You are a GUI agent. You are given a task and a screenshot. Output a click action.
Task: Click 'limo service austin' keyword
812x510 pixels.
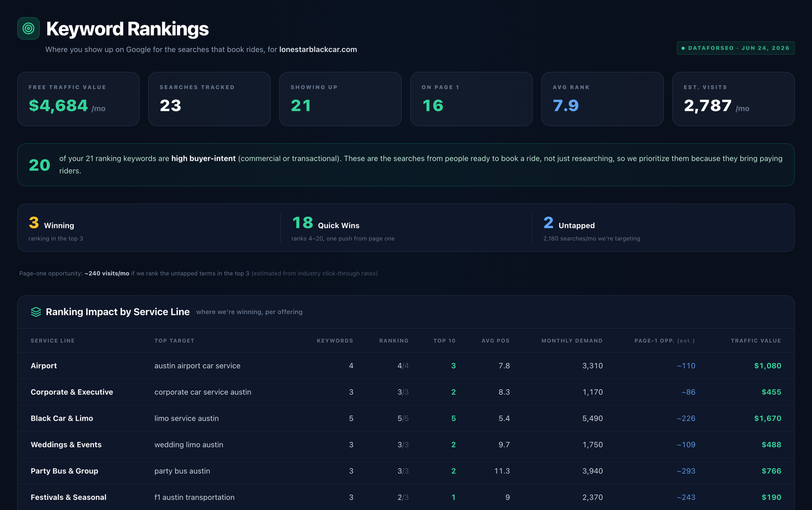[187, 419]
